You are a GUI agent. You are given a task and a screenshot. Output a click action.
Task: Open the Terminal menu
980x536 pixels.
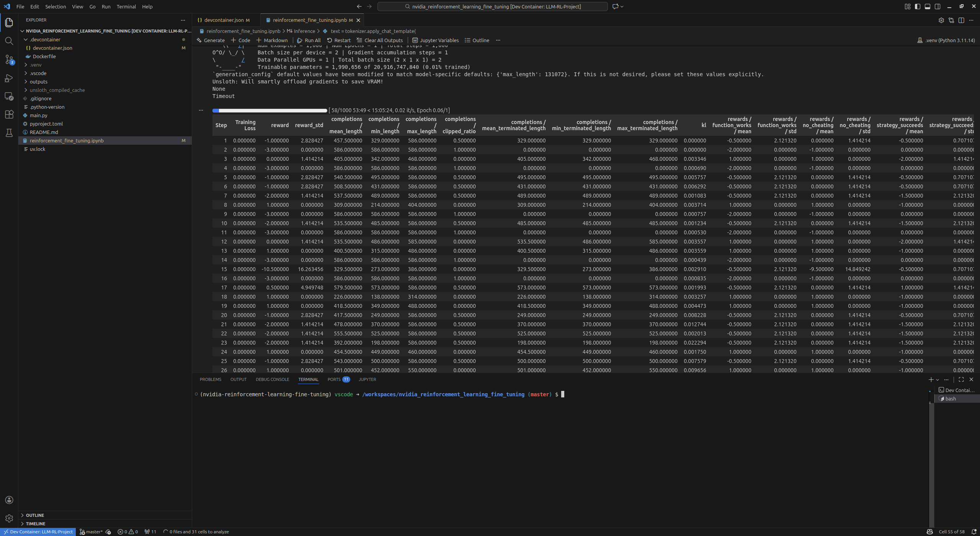(x=126, y=7)
